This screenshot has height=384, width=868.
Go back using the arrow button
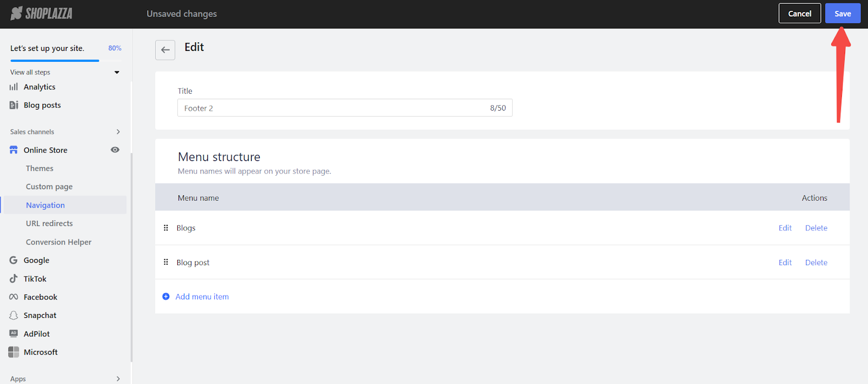(165, 50)
